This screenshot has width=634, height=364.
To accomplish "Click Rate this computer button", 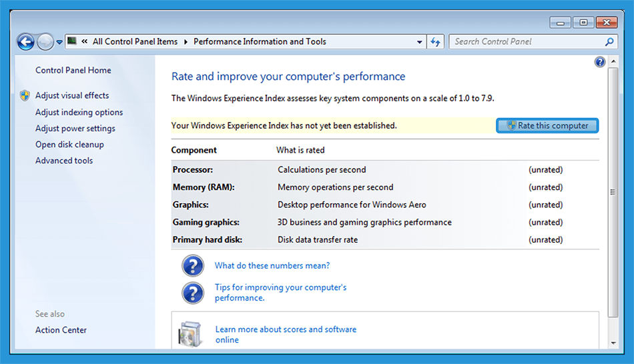I will click(x=547, y=125).
